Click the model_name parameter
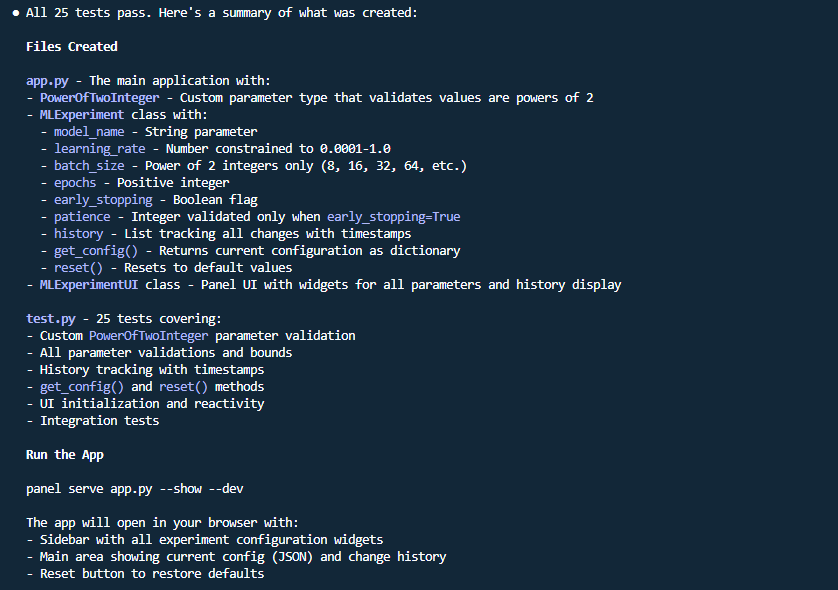The image size is (838, 590). coord(89,131)
